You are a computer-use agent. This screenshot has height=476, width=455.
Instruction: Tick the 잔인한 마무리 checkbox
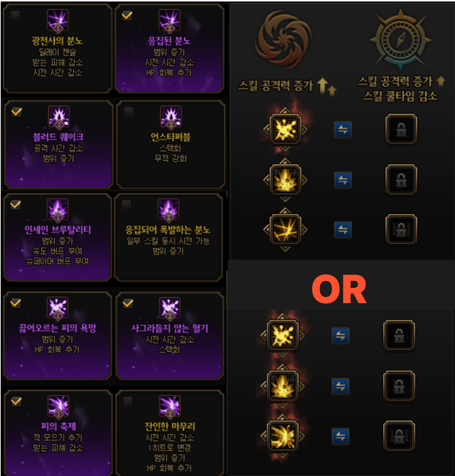tap(127, 401)
